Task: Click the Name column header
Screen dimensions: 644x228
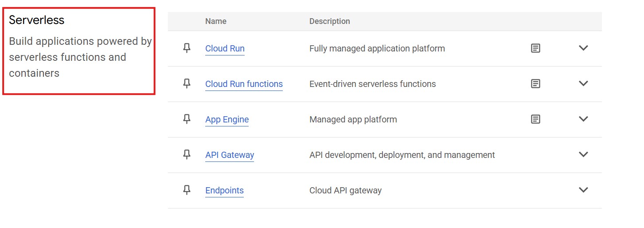Action: coord(216,21)
